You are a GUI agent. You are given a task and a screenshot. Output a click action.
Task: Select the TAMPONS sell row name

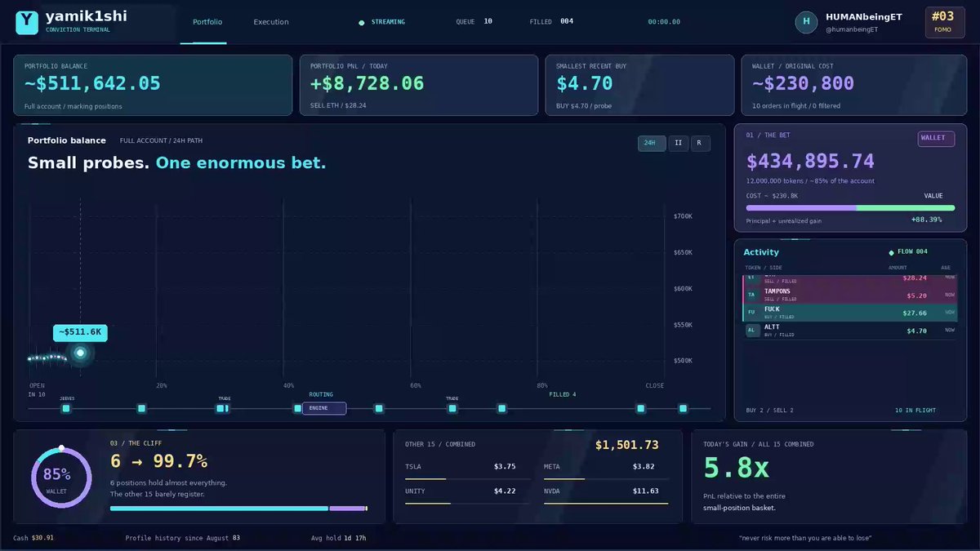tap(777, 291)
